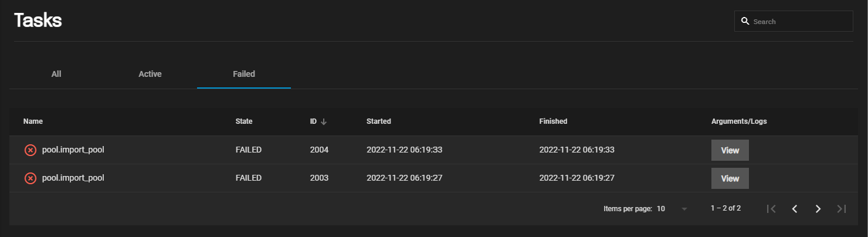Image resolution: width=868 pixels, height=237 pixels.
Task: Click the failed icon for task 2003
Action: point(30,178)
